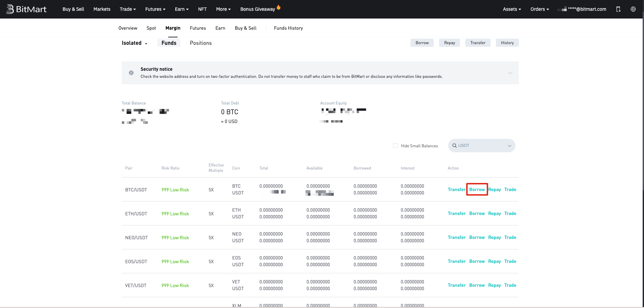Go to Buy & Sell in top navigation
The width and height of the screenshot is (644, 308).
click(73, 9)
